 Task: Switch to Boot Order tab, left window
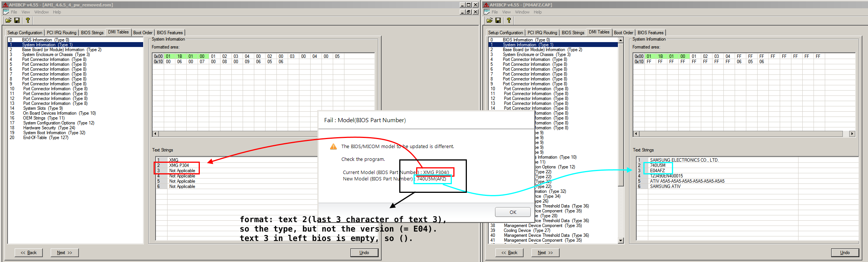(x=143, y=33)
